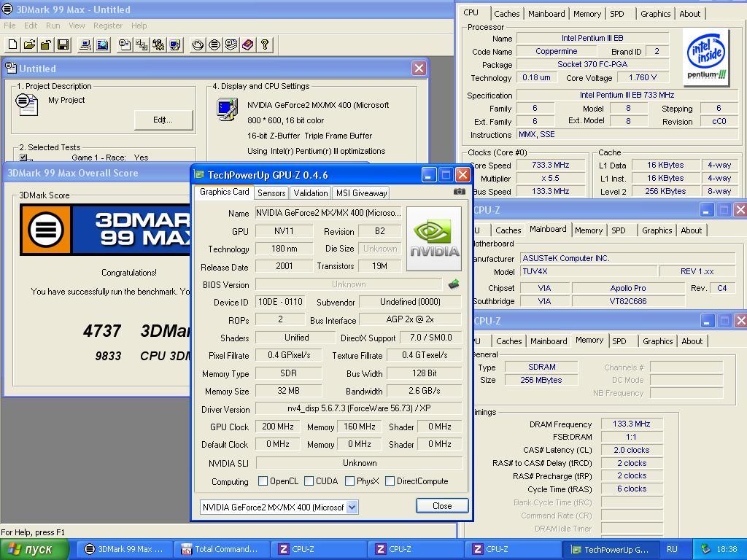
Task: Open the View menu in 3DMark
Action: [x=76, y=26]
